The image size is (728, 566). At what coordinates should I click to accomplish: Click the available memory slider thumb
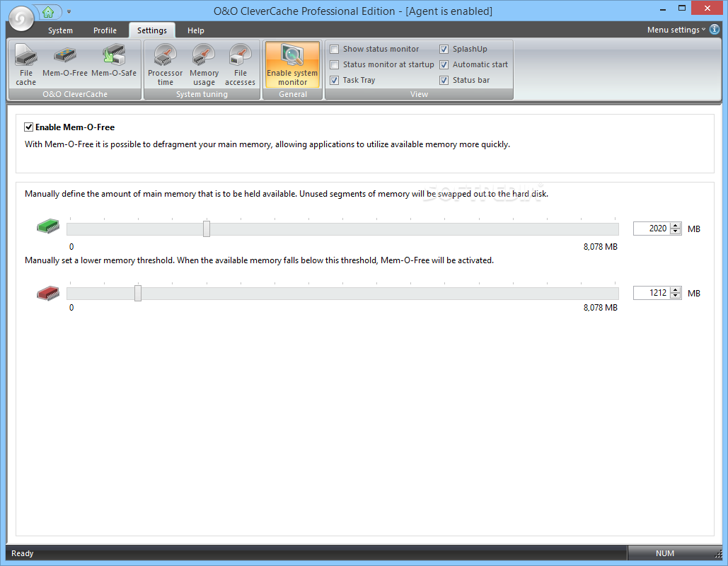click(207, 229)
